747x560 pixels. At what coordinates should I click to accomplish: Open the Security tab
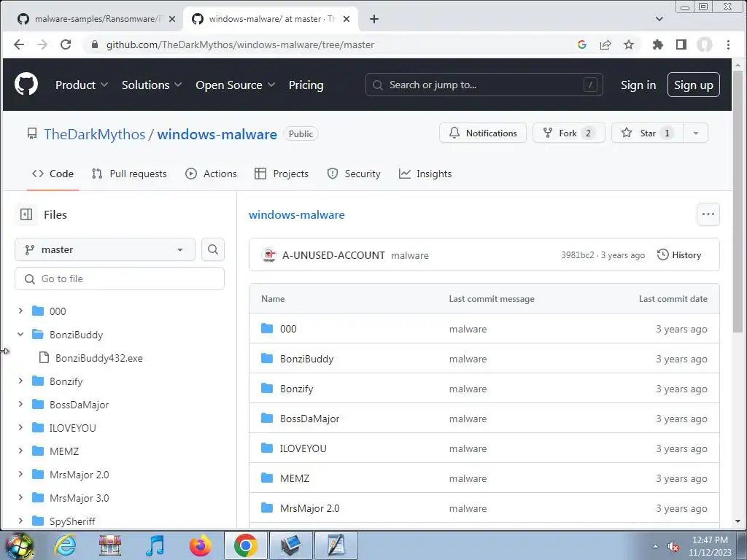(x=354, y=174)
